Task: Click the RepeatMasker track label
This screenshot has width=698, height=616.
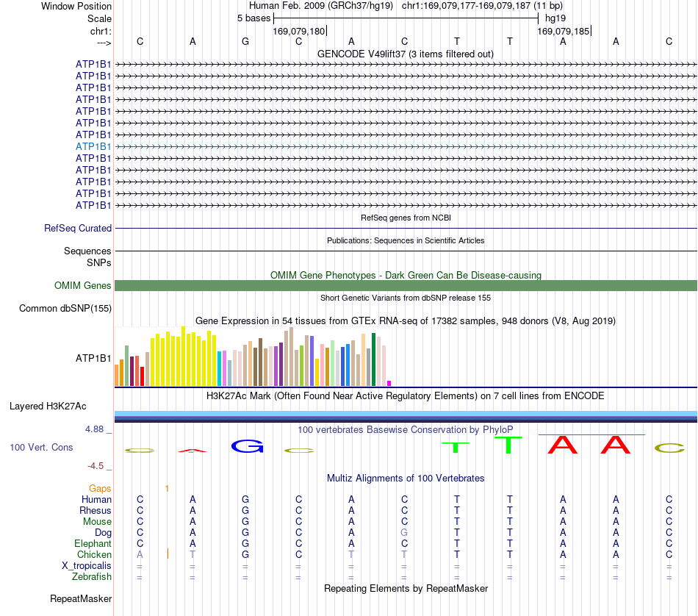Action: [81, 599]
